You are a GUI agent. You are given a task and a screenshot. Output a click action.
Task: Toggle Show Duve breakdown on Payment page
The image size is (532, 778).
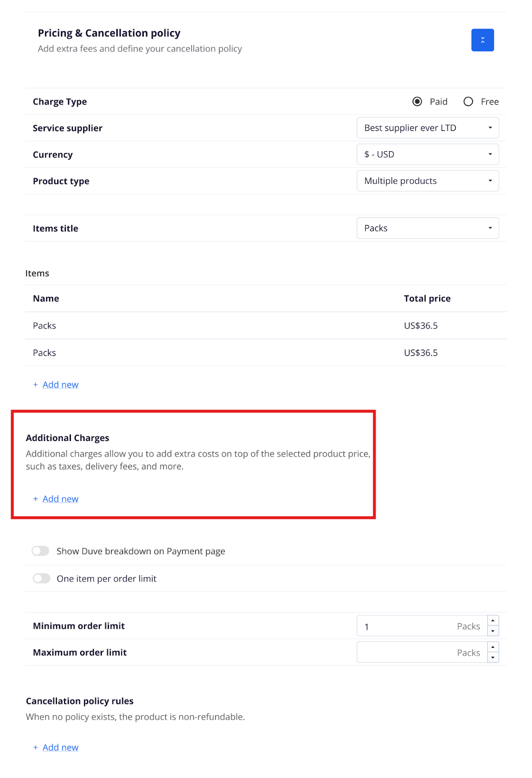coord(41,551)
